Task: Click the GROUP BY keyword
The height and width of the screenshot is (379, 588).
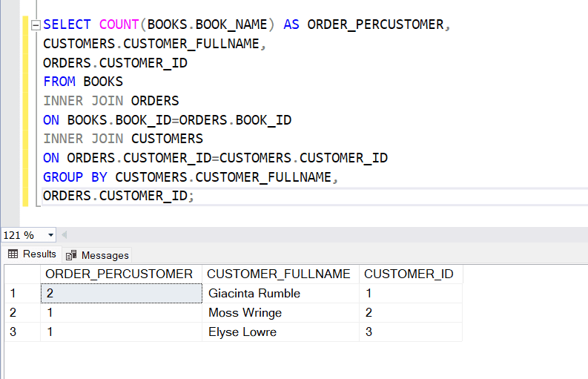Action: (x=75, y=177)
